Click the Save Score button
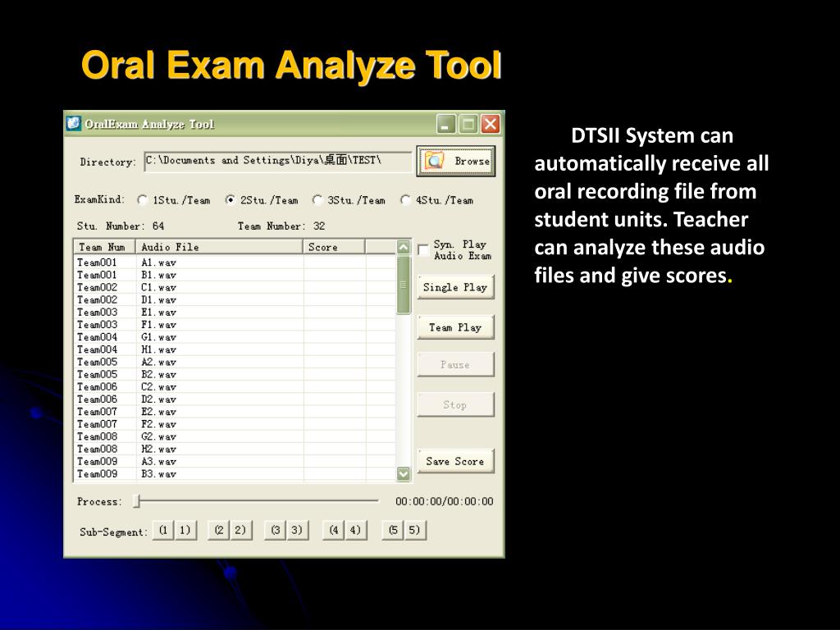 pyautogui.click(x=455, y=461)
